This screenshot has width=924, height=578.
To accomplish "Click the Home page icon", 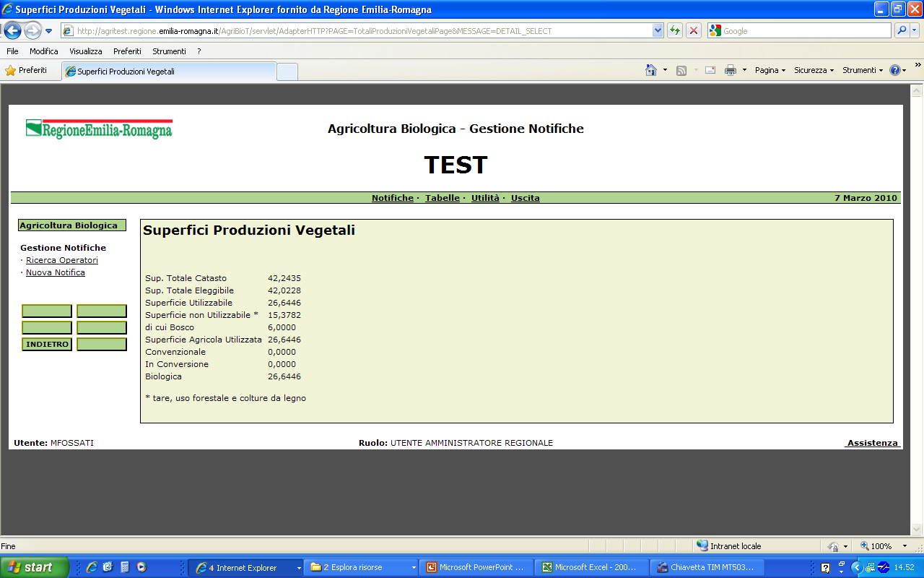I will coord(651,70).
